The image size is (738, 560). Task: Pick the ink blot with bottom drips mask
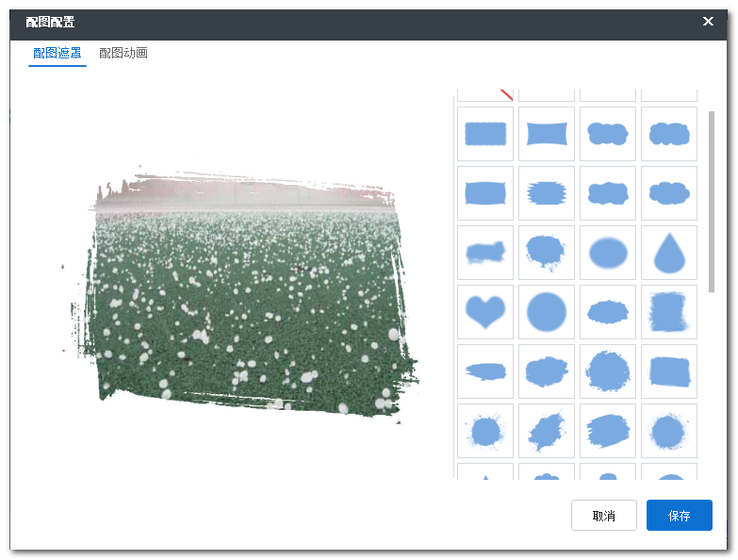tap(547, 253)
